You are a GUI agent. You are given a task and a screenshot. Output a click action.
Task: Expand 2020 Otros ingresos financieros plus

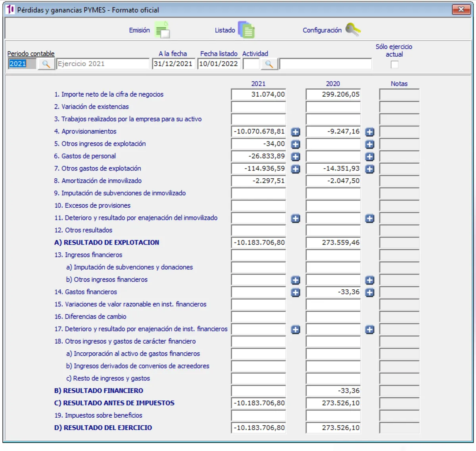click(370, 280)
